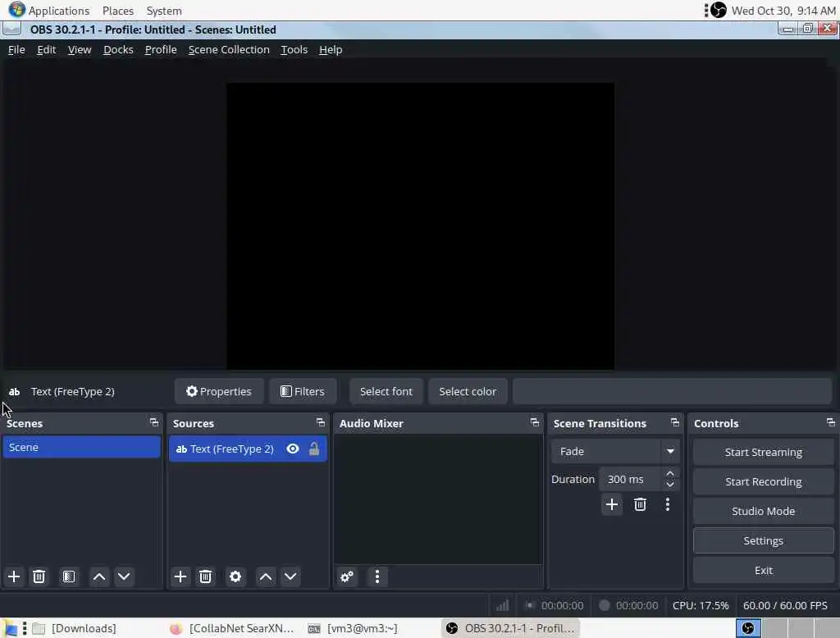Open Audio Mixer advanced properties gears icon
The height and width of the screenshot is (638, 840).
pyautogui.click(x=347, y=576)
